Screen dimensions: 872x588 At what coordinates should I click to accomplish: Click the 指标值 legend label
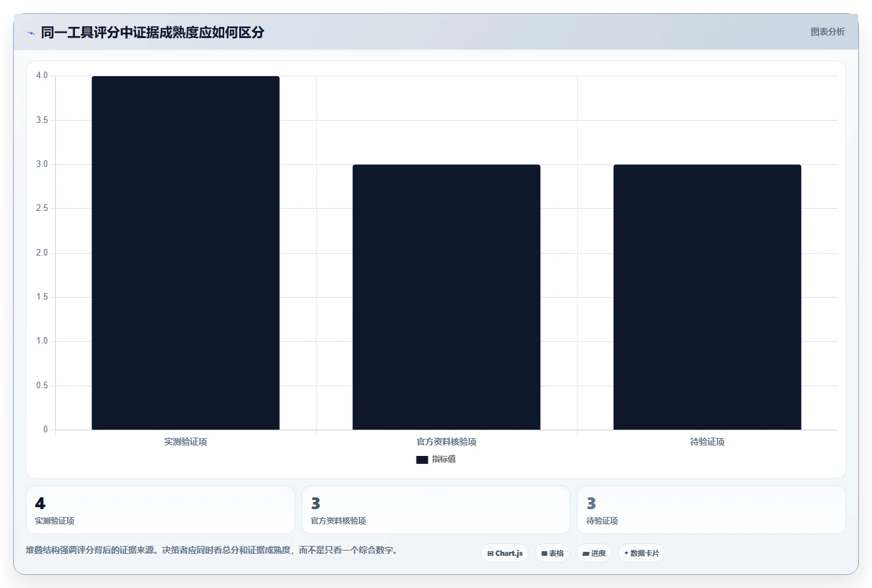[444, 459]
